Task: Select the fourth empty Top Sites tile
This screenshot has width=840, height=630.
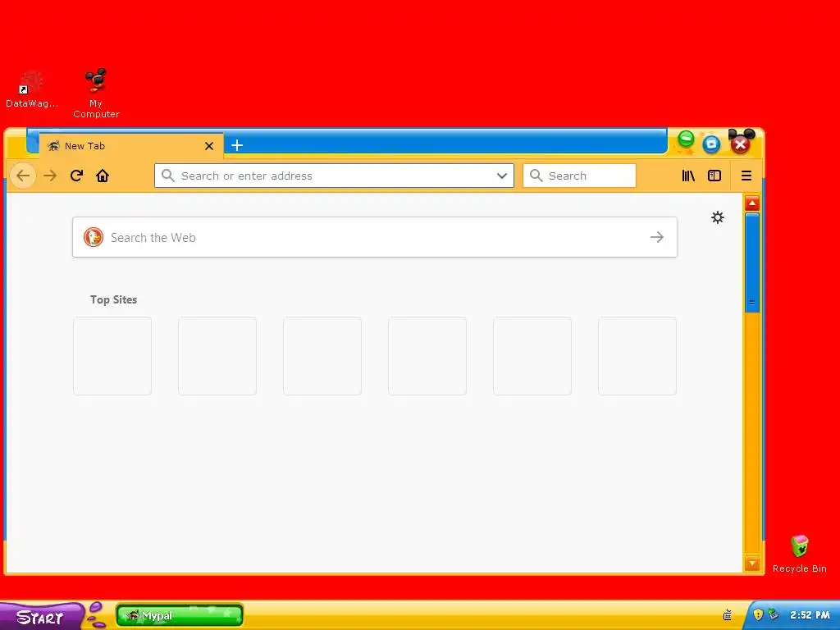Action: click(427, 356)
